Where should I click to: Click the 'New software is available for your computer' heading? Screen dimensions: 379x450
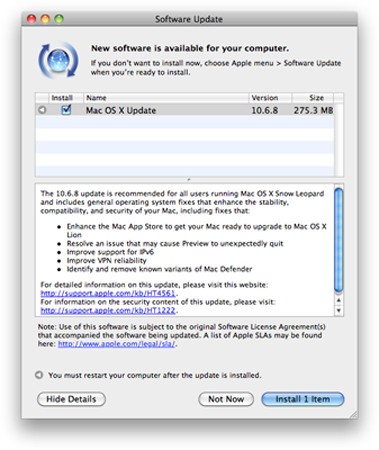(190, 48)
